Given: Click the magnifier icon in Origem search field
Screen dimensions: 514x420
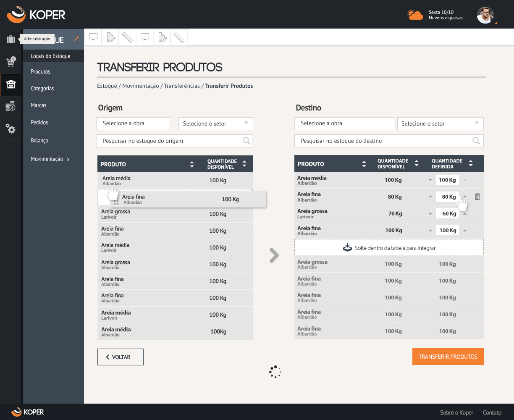Looking at the screenshot, I should 247,141.
